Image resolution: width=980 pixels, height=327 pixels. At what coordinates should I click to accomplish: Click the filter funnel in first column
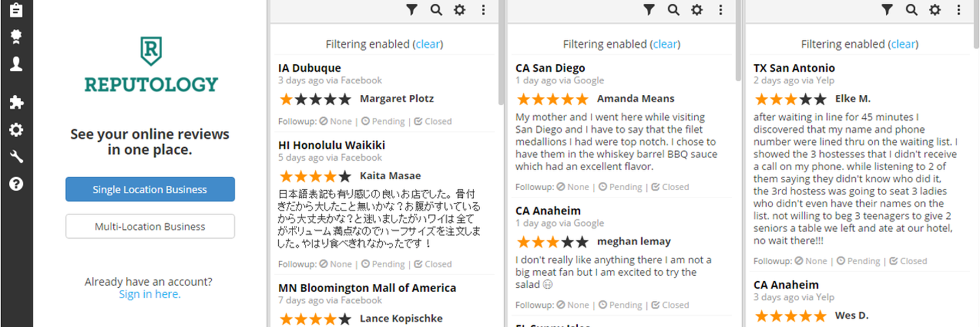[412, 10]
